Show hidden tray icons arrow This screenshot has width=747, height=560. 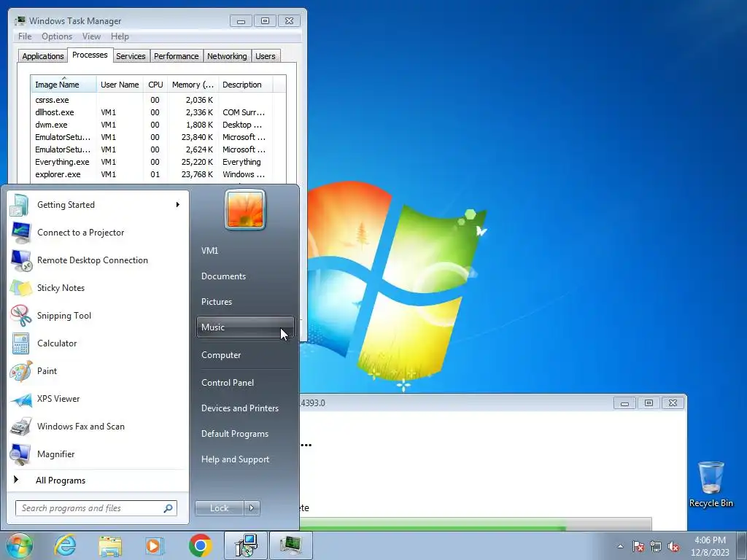click(x=620, y=546)
